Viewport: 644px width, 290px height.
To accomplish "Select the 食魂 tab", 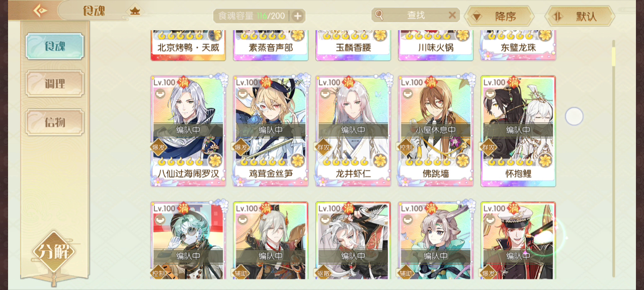I will 55,46.
